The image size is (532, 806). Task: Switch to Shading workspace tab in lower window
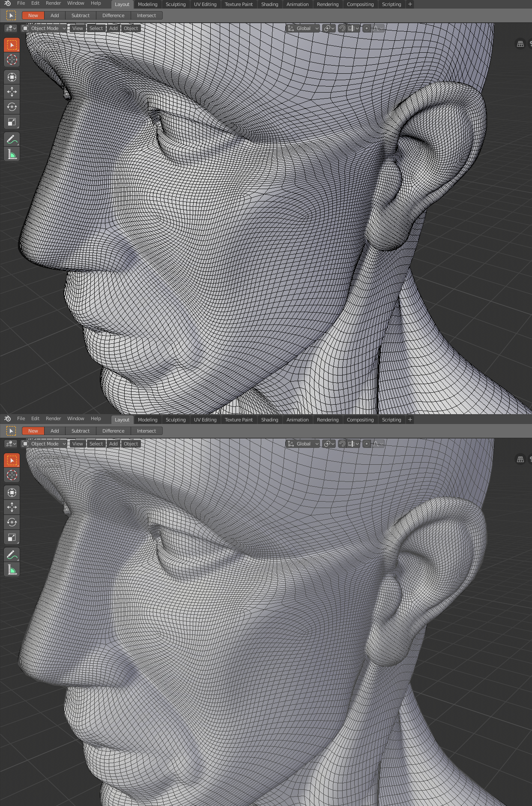(x=269, y=420)
